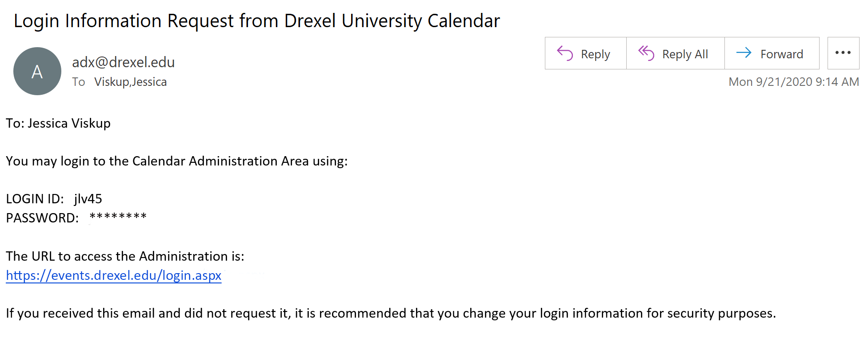Click the "To: Jessica Viskup" body line
The image size is (868, 355).
click(x=58, y=123)
